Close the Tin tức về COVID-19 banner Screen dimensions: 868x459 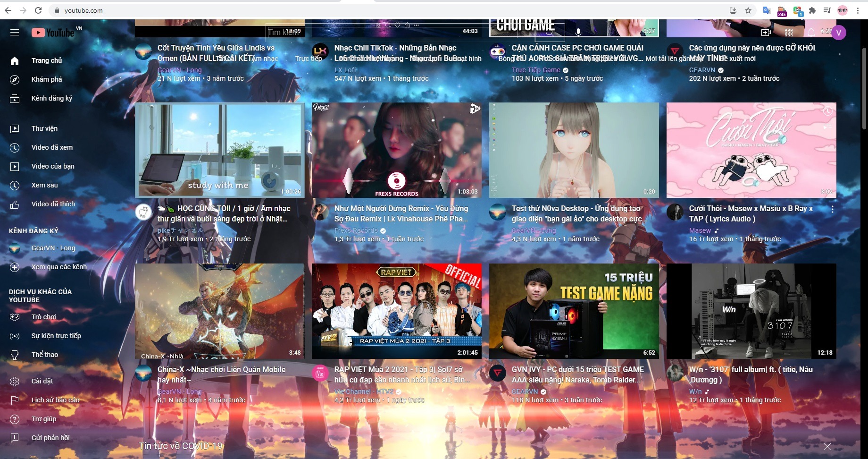[x=827, y=446]
